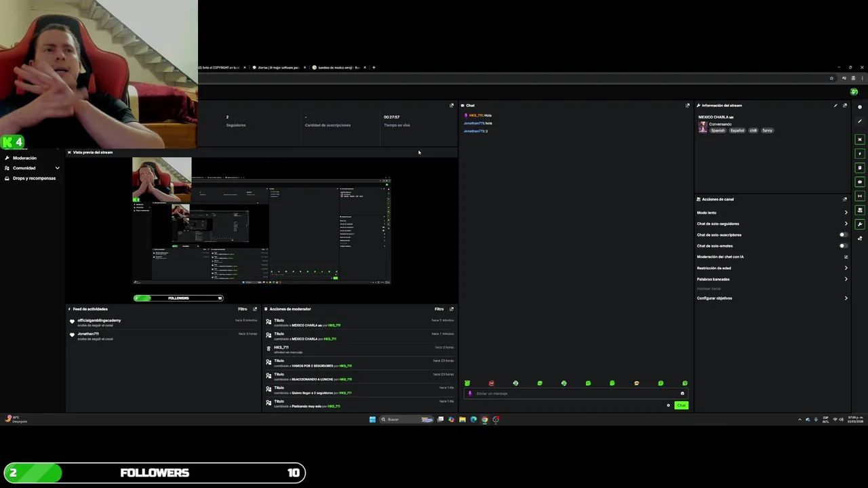
Task: Toggle the note widget in right sidebar
Action: (860, 168)
